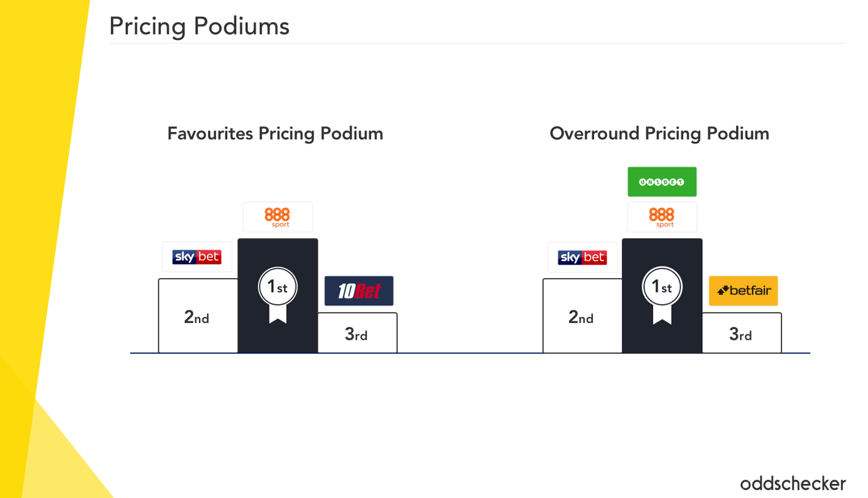Select the 2nd place block on the Favourites podium
This screenshot has height=498, width=868.
point(198,317)
